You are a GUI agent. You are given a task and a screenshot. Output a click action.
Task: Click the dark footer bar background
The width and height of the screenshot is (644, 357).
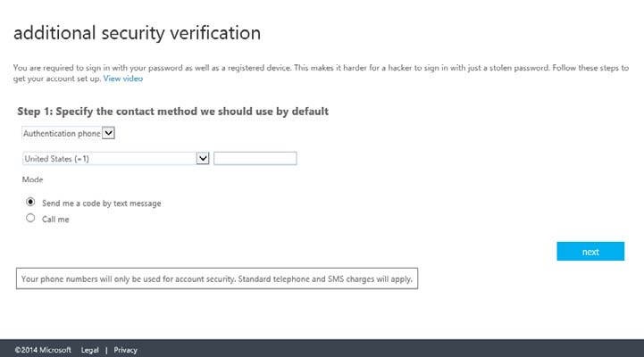pos(402,348)
